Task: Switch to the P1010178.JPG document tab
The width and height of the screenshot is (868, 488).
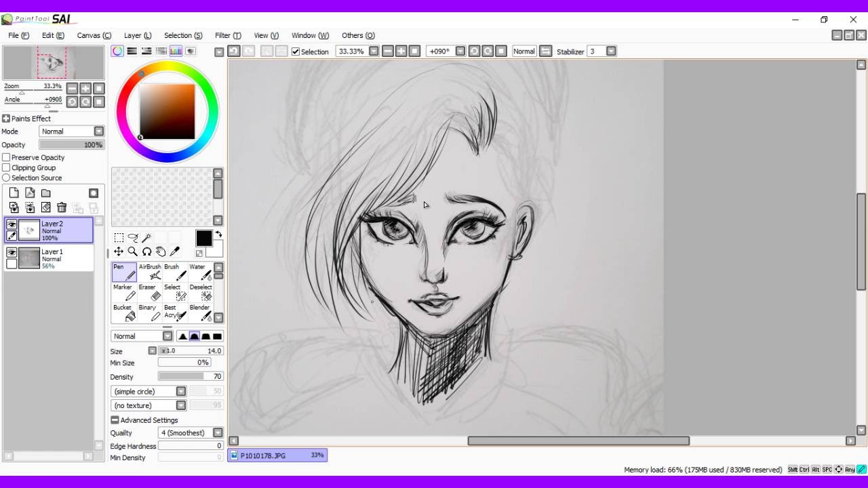Action: (277, 455)
